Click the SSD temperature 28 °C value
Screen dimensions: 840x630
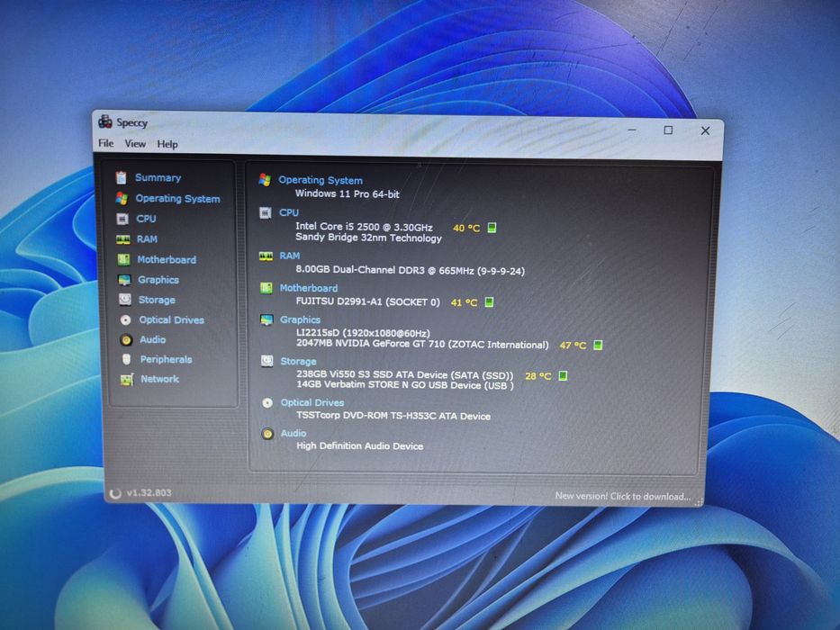[x=537, y=376]
